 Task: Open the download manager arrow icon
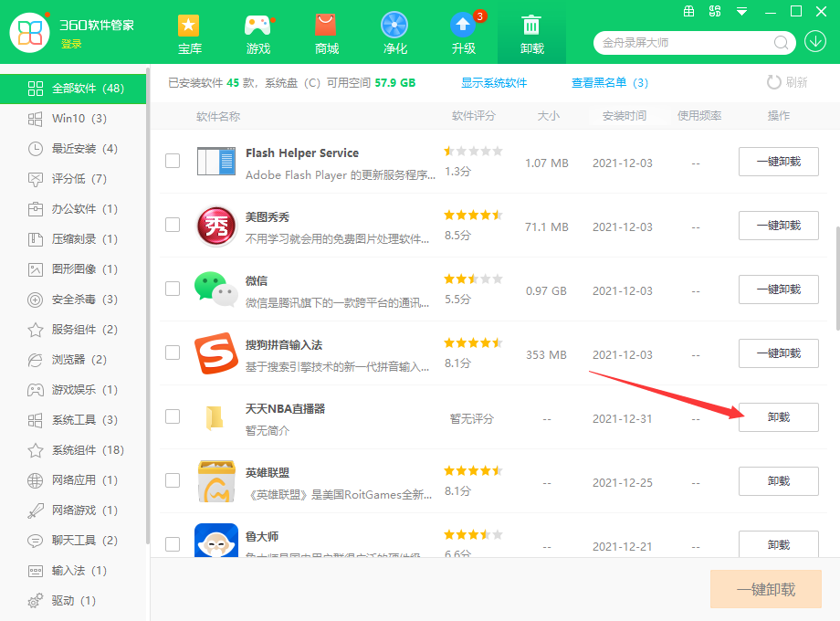point(814,41)
